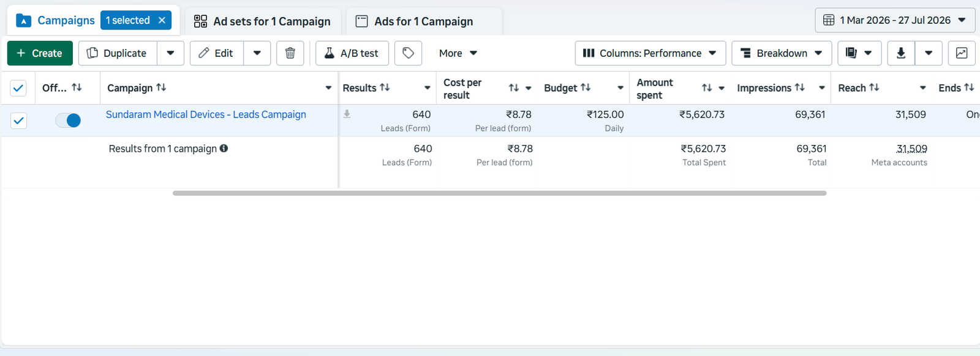Expand the Duplicate options arrow
The image size is (980, 356).
(x=170, y=53)
